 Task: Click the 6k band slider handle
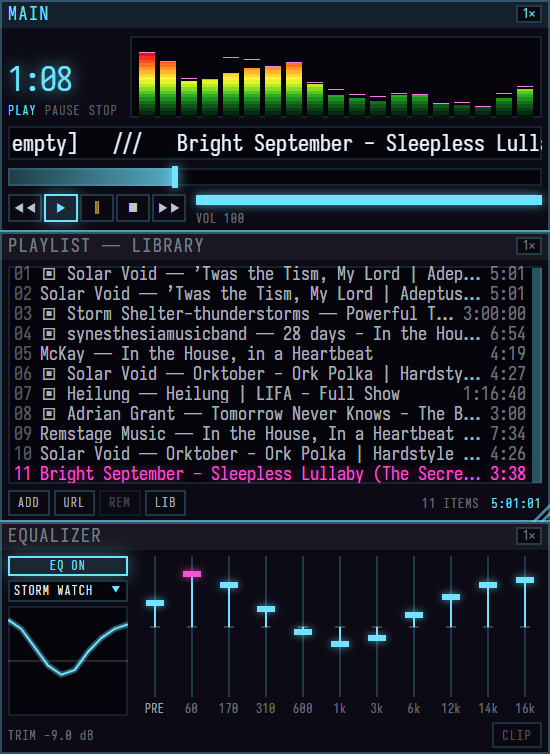tap(414, 615)
